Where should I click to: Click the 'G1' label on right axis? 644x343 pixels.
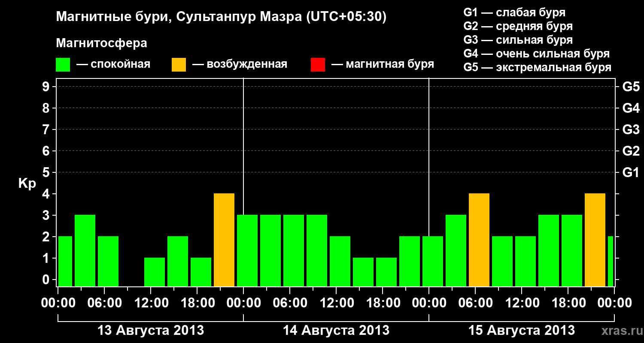pos(631,172)
